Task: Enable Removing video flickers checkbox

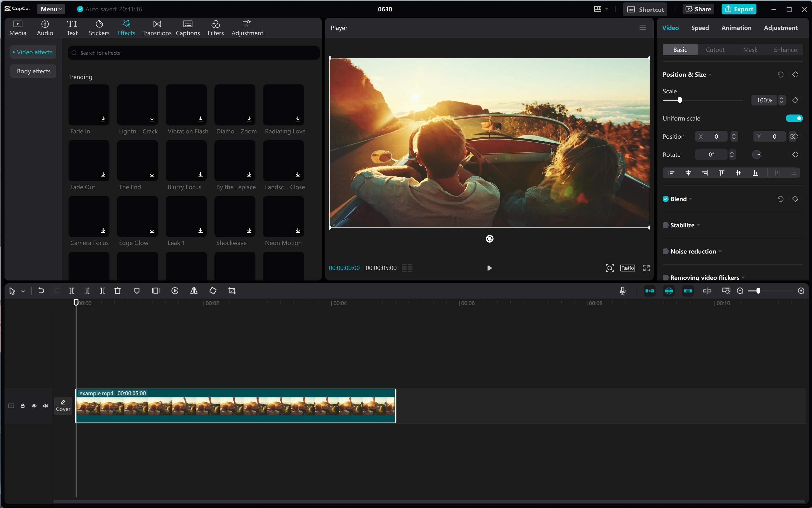Action: 665,278
